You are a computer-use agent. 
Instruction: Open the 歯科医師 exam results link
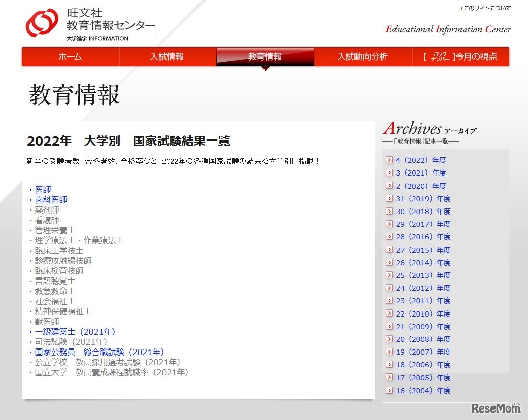[x=51, y=199]
